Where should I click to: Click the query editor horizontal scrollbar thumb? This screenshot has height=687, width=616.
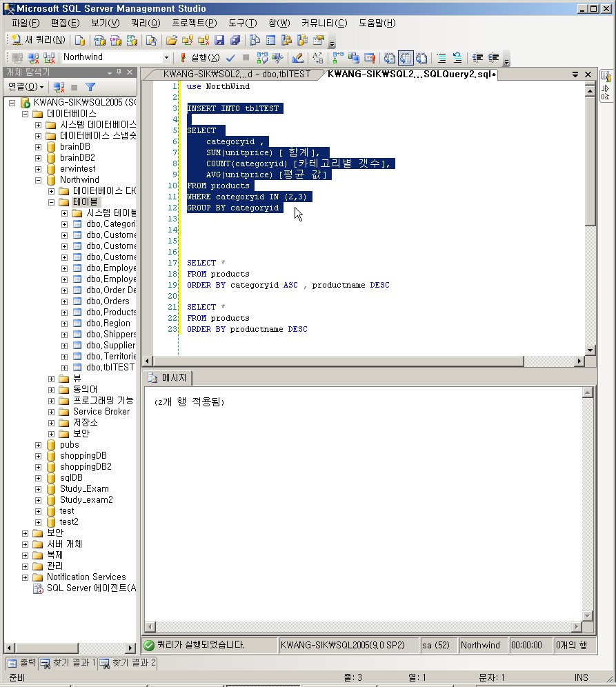point(339,361)
